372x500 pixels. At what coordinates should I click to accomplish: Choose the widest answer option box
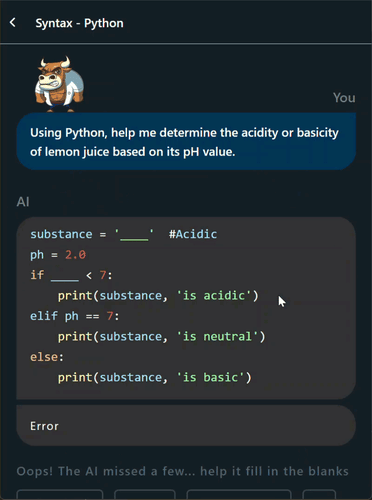(239, 494)
